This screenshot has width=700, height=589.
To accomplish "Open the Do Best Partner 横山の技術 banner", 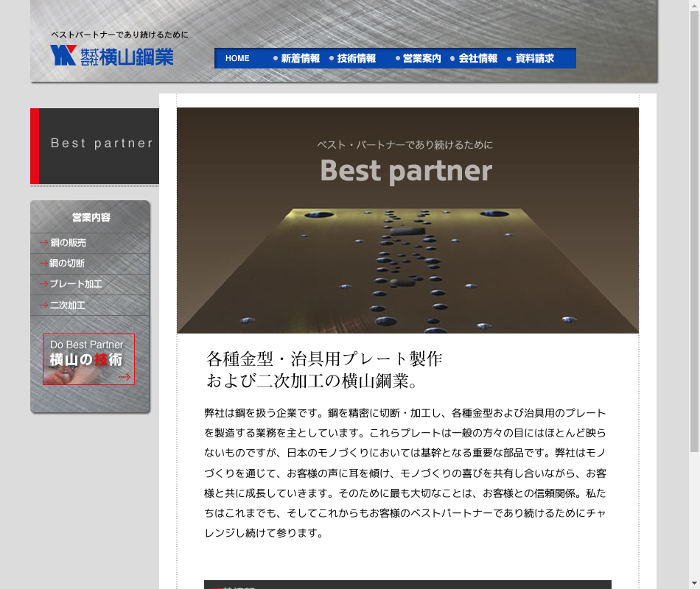I will (x=88, y=359).
